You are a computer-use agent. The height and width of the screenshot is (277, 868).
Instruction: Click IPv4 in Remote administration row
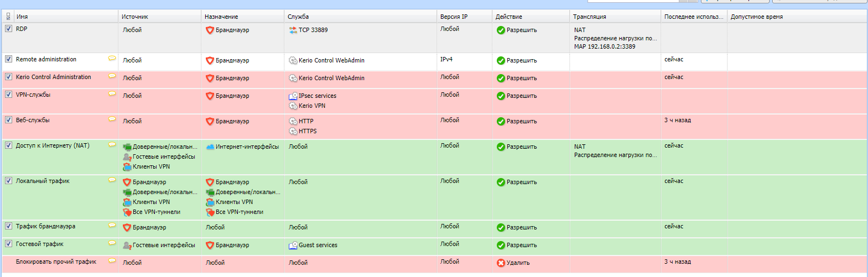tap(446, 59)
